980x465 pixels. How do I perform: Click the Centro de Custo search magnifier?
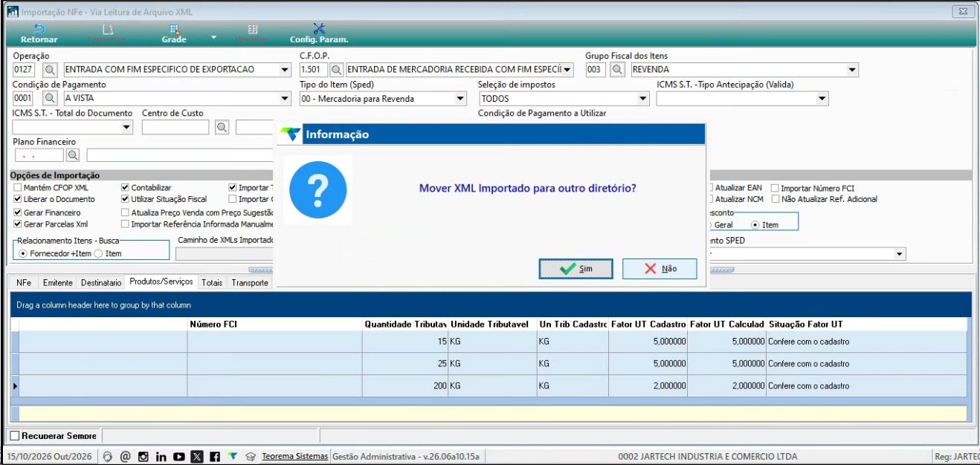(222, 127)
